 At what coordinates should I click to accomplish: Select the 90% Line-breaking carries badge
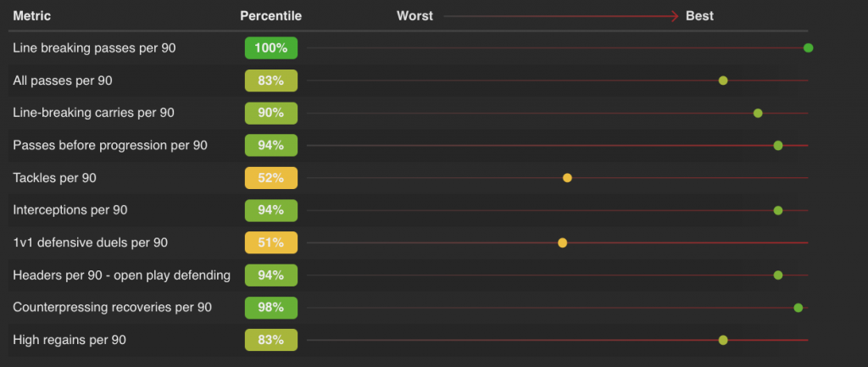click(x=270, y=113)
